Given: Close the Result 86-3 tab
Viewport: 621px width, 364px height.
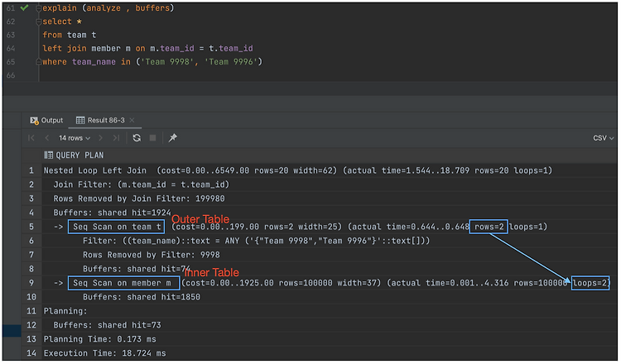Looking at the screenshot, I should pos(132,120).
